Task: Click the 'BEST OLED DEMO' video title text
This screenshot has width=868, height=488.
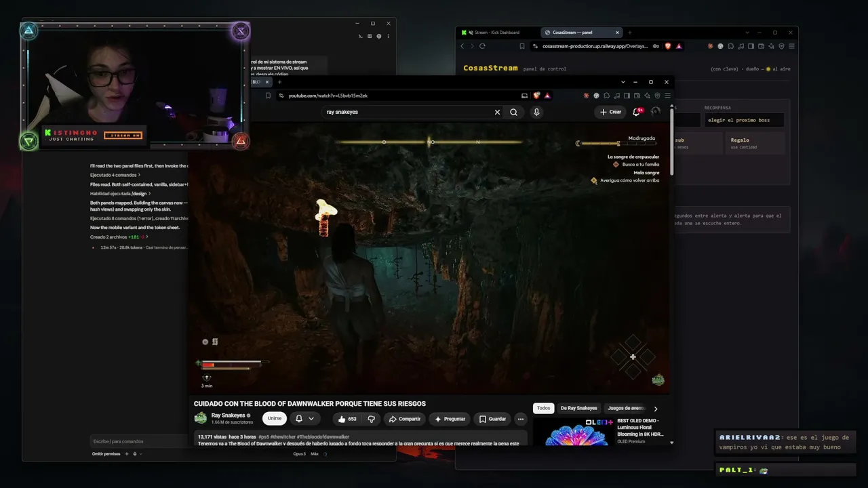Action: tap(640, 427)
